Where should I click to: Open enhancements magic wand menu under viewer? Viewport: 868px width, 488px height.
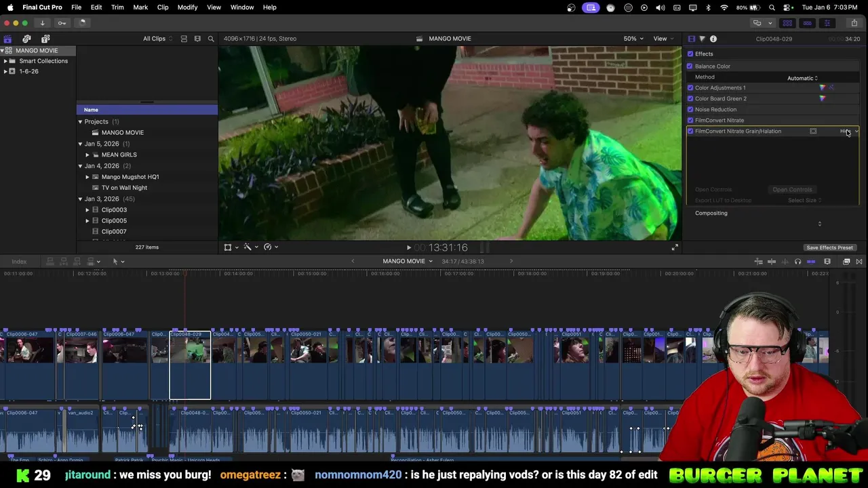[x=250, y=247]
